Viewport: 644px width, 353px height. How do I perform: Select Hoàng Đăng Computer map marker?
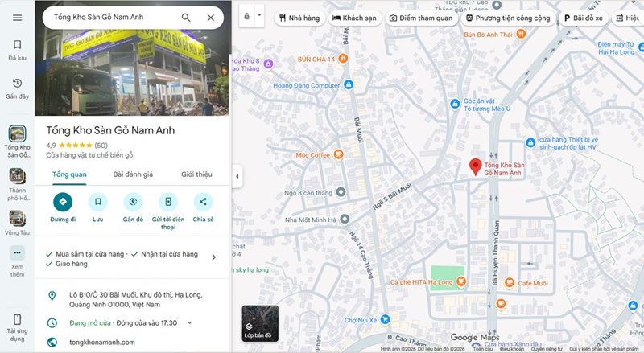click(x=349, y=85)
